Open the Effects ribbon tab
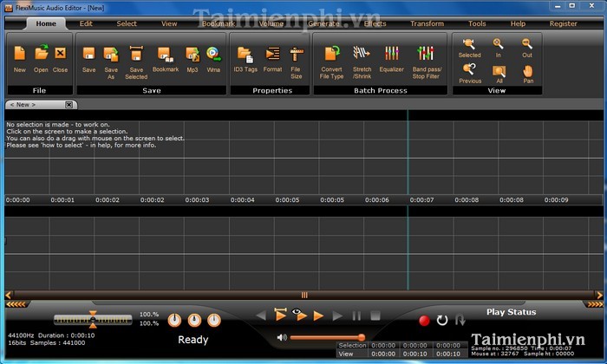Screen dimensions: 607x364 tap(375, 23)
